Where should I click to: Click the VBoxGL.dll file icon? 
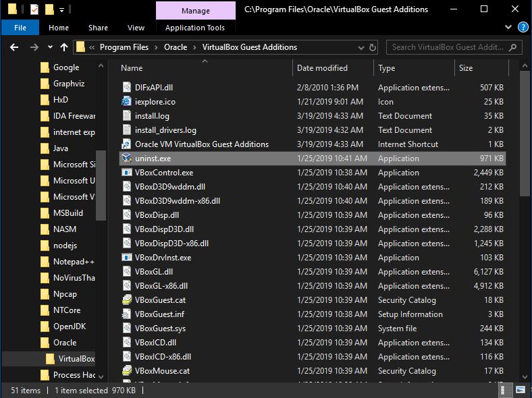coord(126,272)
